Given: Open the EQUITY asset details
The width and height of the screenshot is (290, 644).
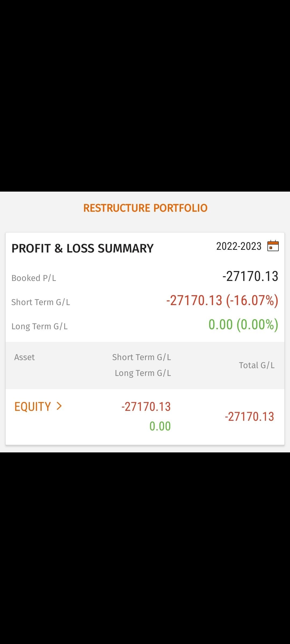Looking at the screenshot, I should pos(32,407).
